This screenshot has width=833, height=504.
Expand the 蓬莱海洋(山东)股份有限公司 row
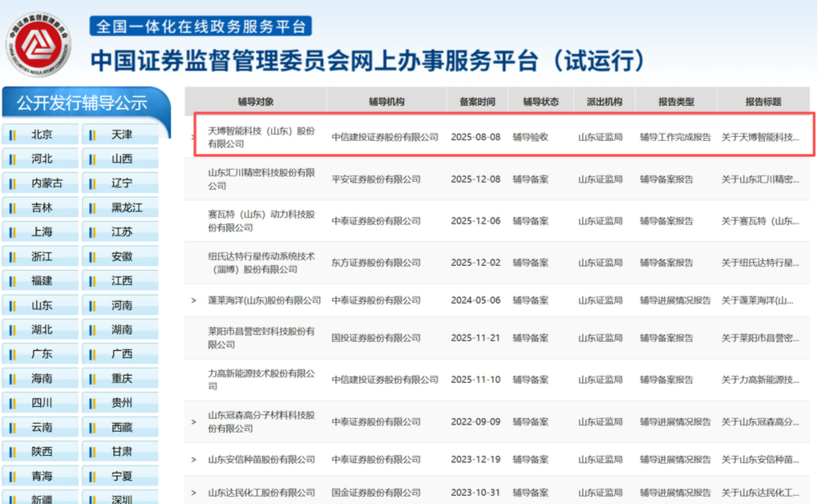[193, 300]
